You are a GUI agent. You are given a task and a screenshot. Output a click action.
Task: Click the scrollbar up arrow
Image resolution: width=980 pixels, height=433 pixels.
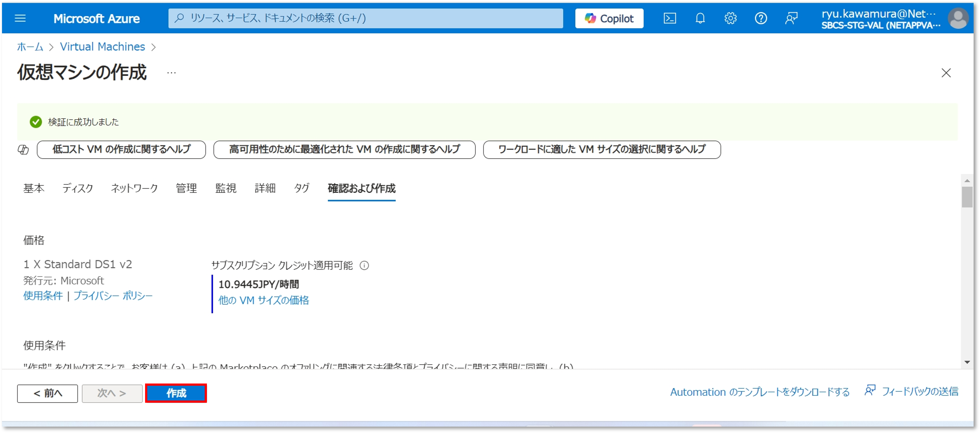tap(967, 180)
